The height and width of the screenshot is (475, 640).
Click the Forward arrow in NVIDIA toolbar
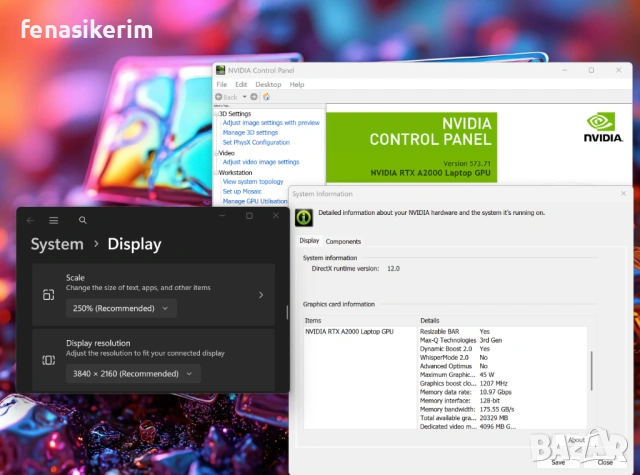tap(254, 97)
